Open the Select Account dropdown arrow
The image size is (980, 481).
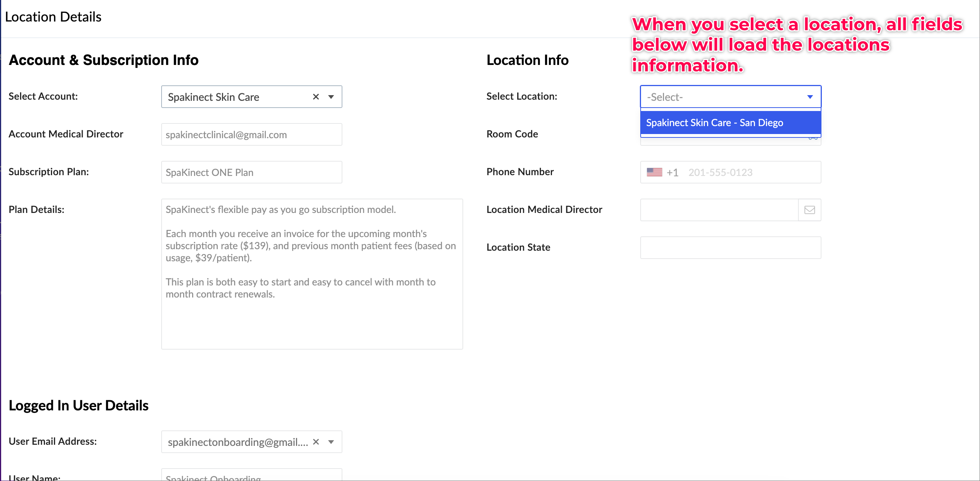tap(331, 97)
